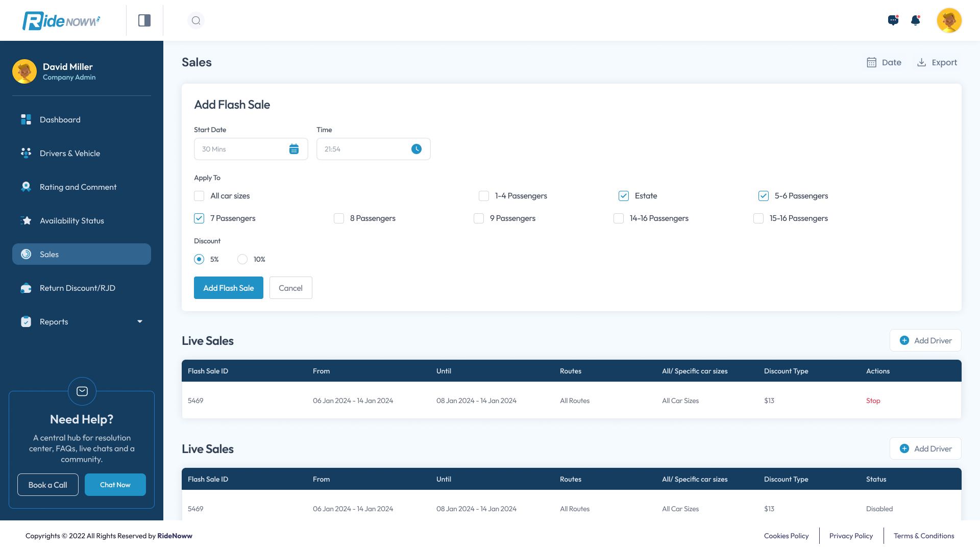
Task: Click the Flash Sale ID header in first table
Action: coord(208,371)
